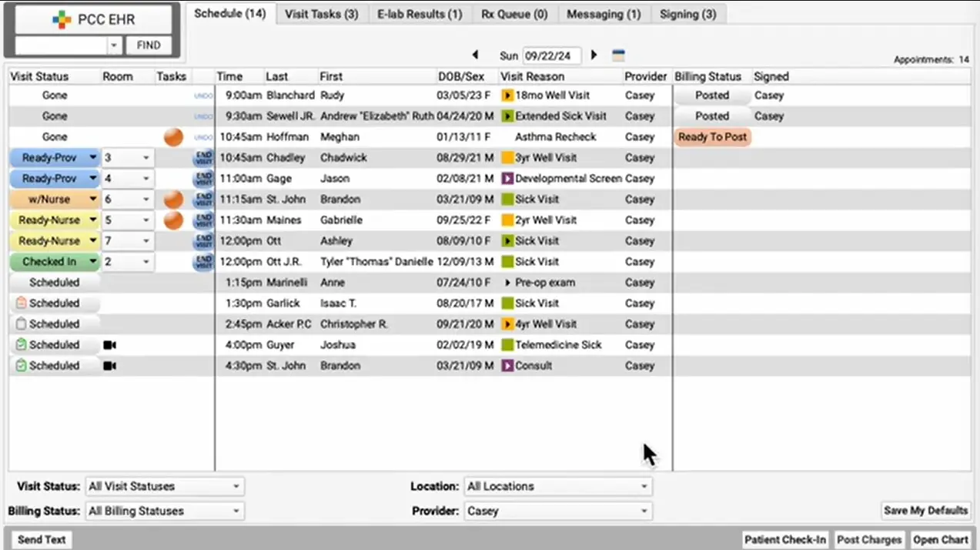
Task: Click the orange task dot on Hoffman's row
Action: (172, 136)
